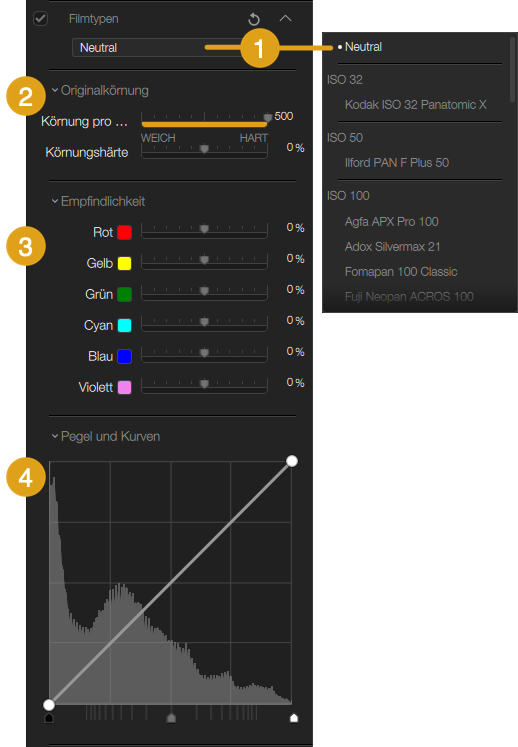Collapse the Empfindlichkeit section
The image size is (518, 747).
(55, 201)
